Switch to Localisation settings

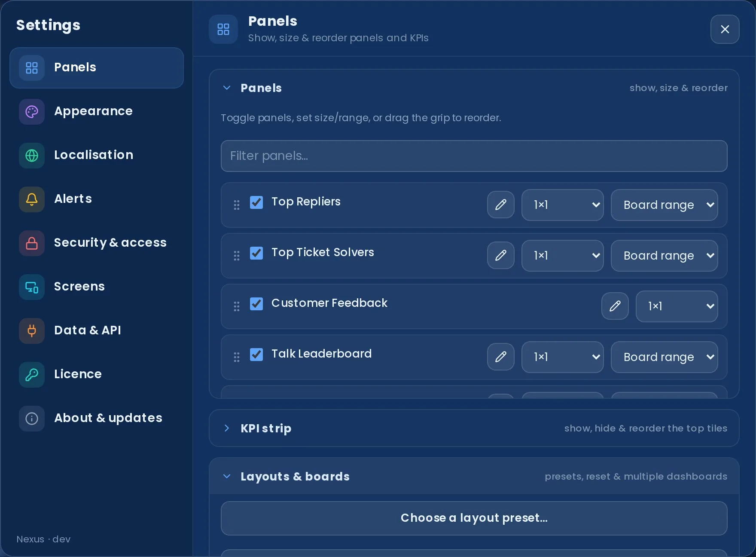(97, 156)
